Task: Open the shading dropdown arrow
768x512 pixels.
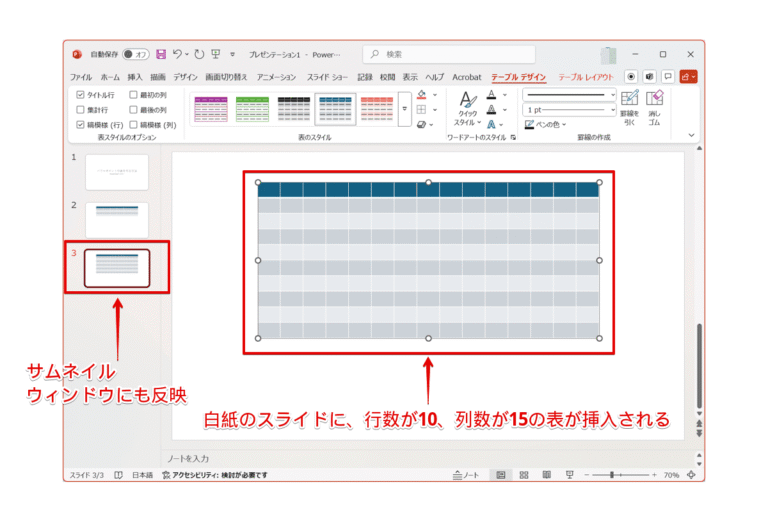Action: pos(435,95)
